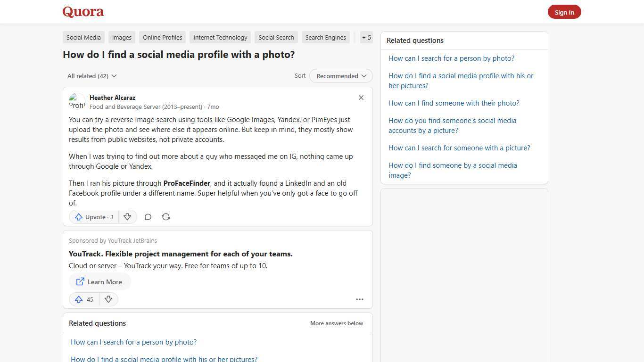This screenshot has width=644, height=362.
Task: Dismiss Heather Alcaraz's answer with the X
Action: (361, 98)
